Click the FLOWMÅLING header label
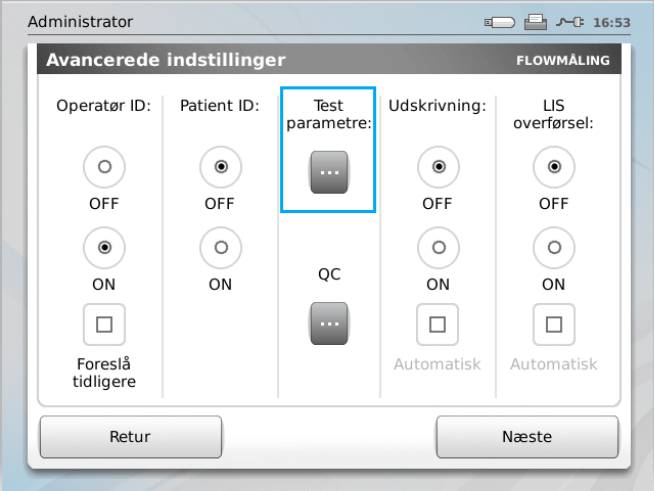The height and width of the screenshot is (491, 654). pos(563,60)
